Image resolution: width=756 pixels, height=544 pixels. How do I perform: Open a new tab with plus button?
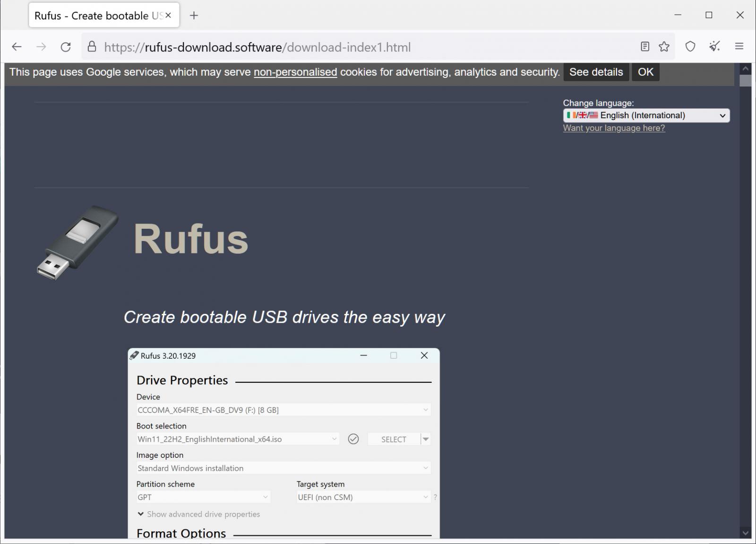click(194, 16)
